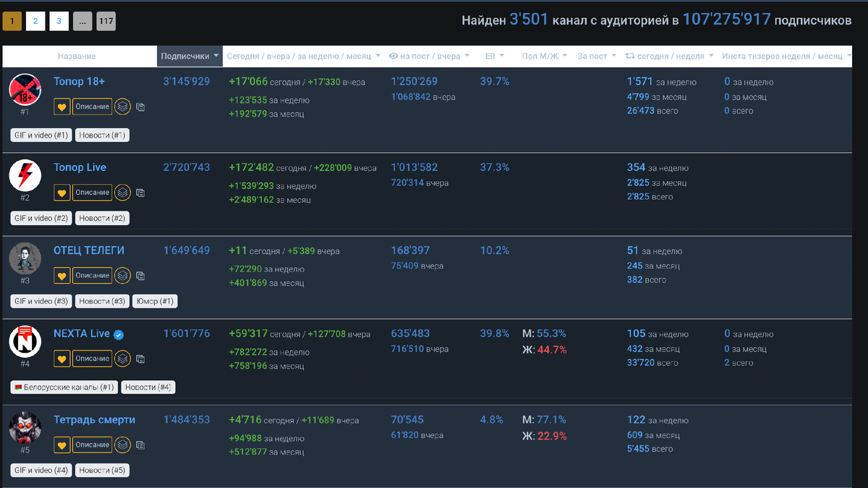Screen dimensions: 868x488
Task: Open Тетрадь смерти channel link
Action: pos(94,420)
